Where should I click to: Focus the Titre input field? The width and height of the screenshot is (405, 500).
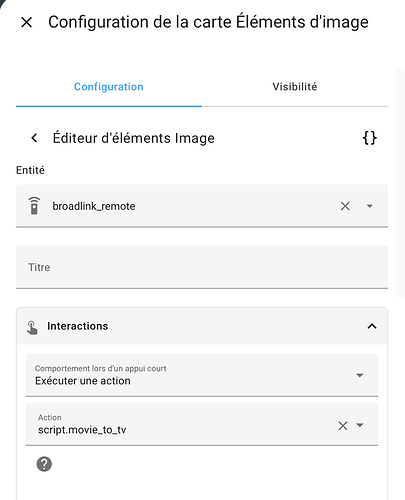pos(202,267)
